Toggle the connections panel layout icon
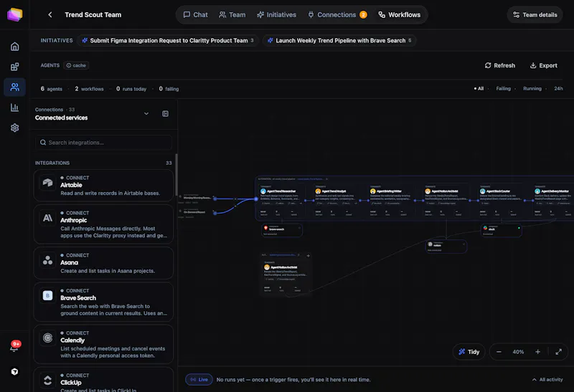 pyautogui.click(x=166, y=114)
